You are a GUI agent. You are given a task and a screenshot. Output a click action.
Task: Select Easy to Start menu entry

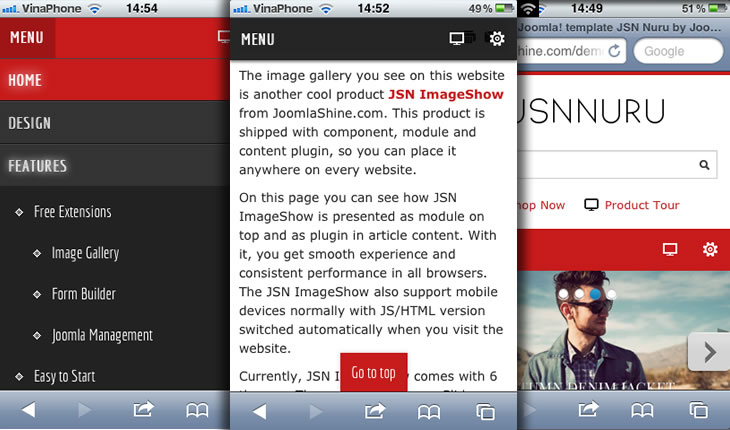pos(64,376)
